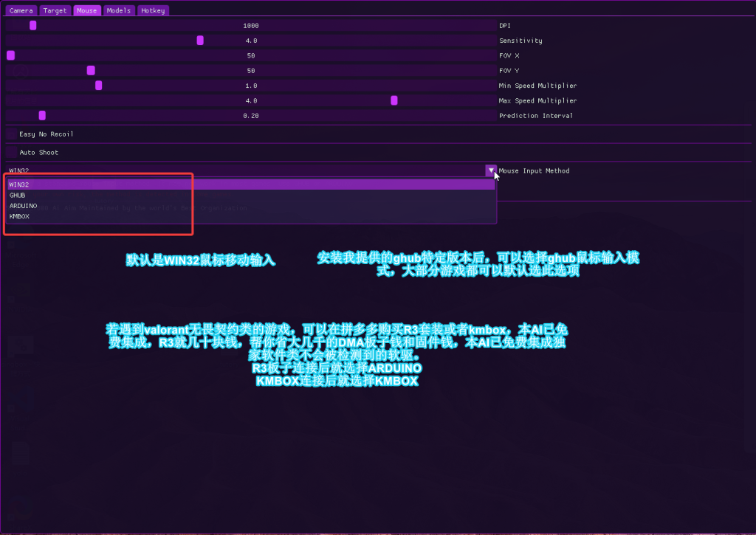Choose WIN32 from the input method list
This screenshot has width=756, height=535.
(251, 184)
